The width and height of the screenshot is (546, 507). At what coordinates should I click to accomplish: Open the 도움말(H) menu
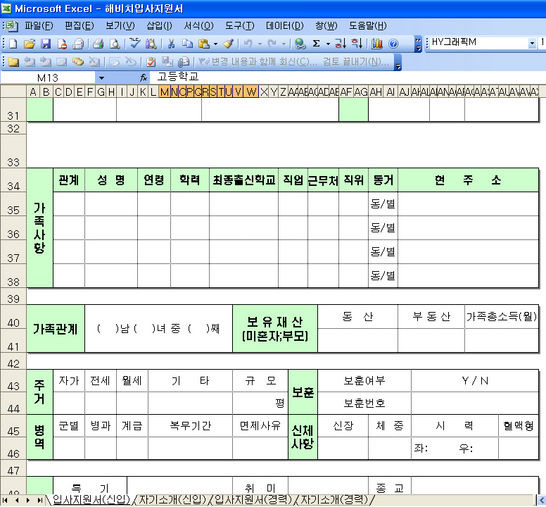click(368, 26)
